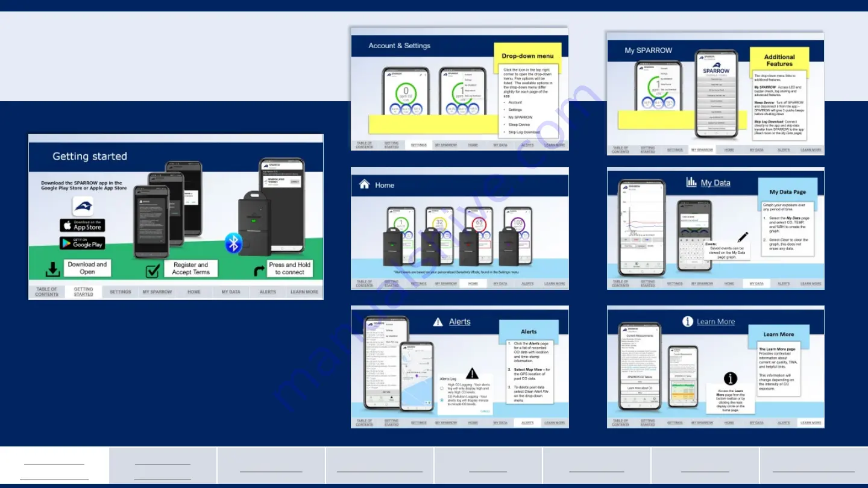Click the yellow Additional Features label
The width and height of the screenshot is (868, 488).
click(779, 60)
